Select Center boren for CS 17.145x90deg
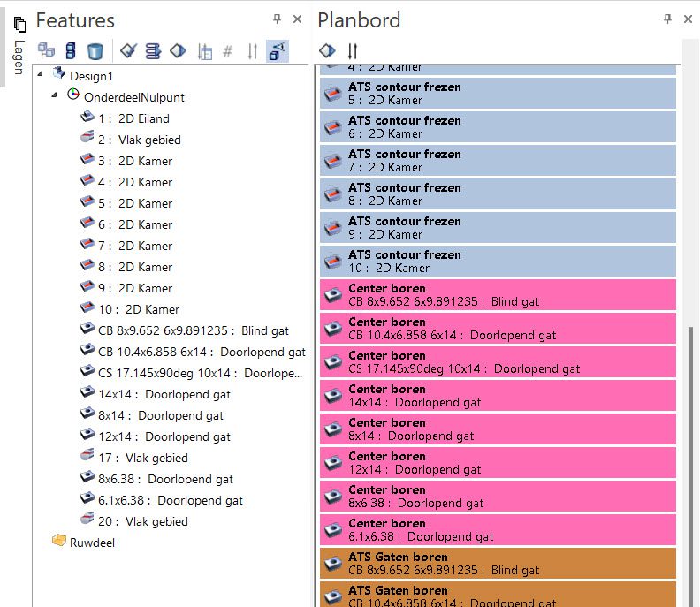 (498, 362)
